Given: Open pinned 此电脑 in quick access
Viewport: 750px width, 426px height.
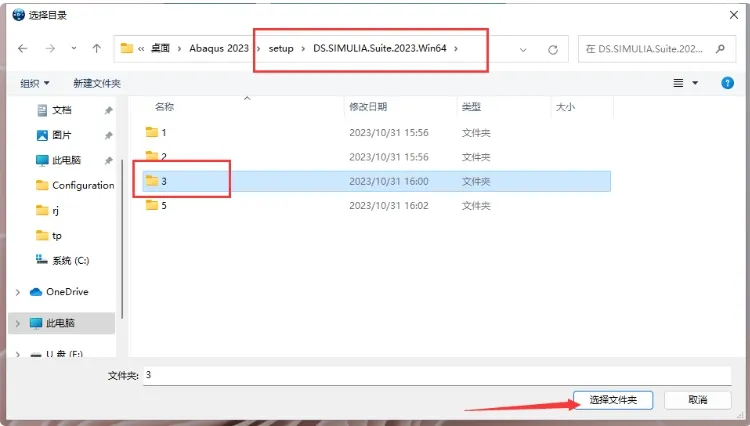Looking at the screenshot, I should [x=66, y=160].
